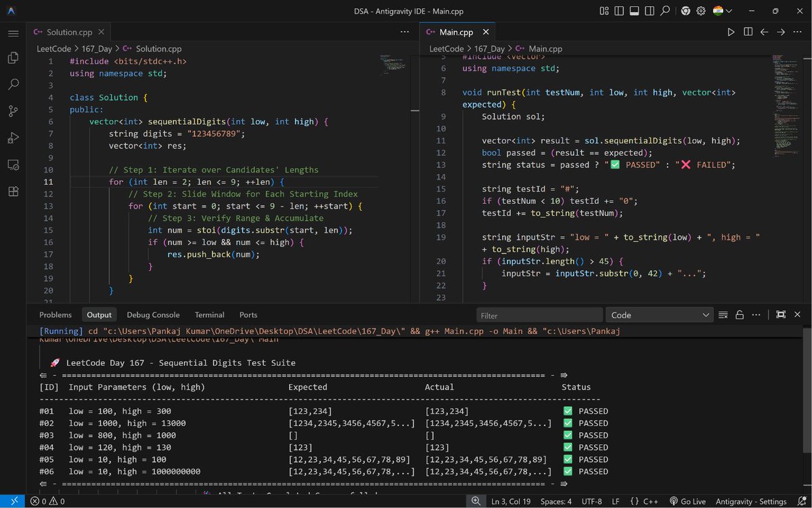Change encoding via UTF-8 status item

coord(591,501)
